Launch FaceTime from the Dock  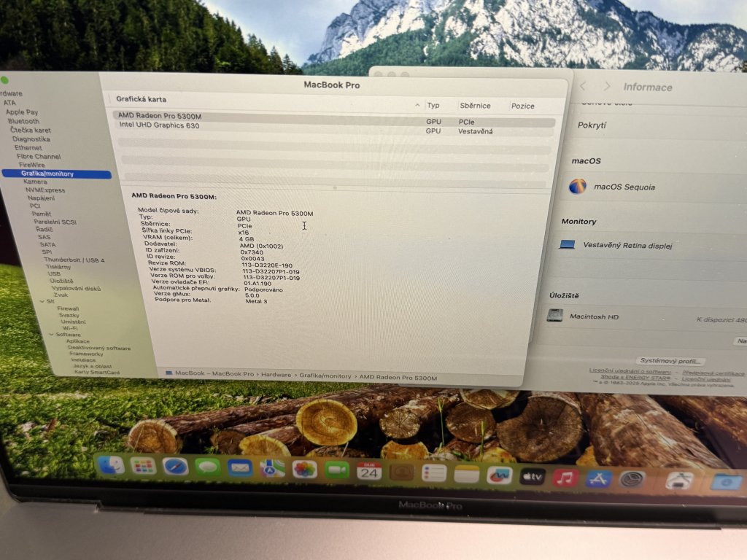click(x=337, y=471)
